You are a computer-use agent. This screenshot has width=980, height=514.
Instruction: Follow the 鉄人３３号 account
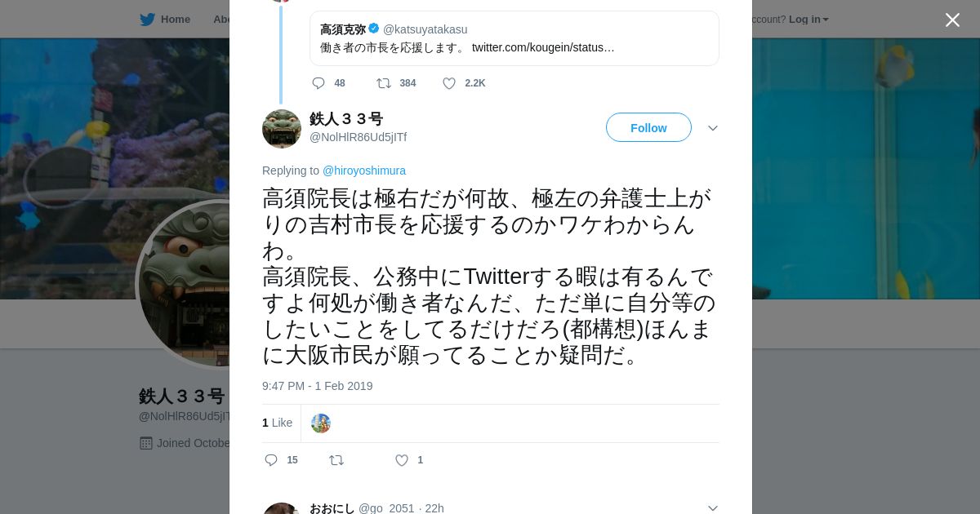pos(648,127)
